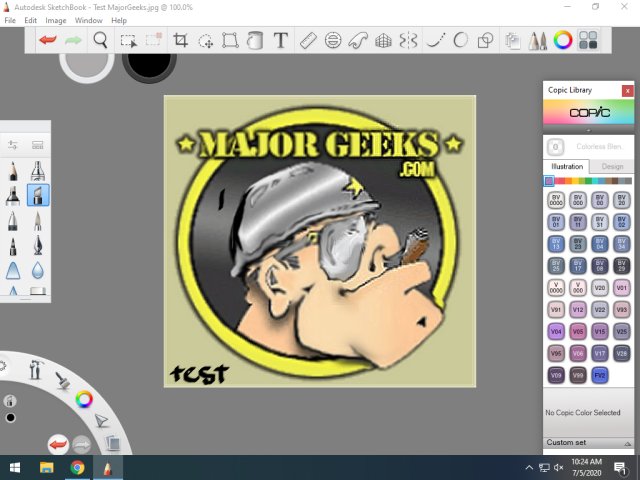Open color wheel in corner lagoon
640x480 pixels.
tap(84, 399)
